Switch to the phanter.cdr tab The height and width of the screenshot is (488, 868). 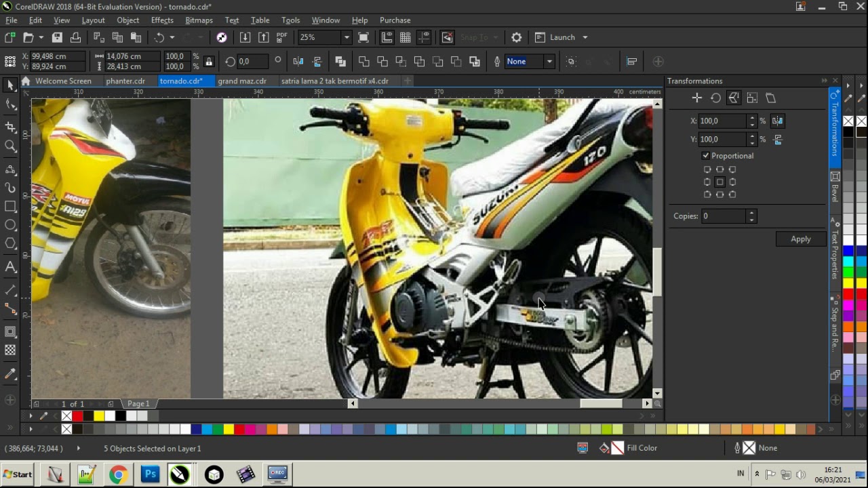[x=125, y=81]
